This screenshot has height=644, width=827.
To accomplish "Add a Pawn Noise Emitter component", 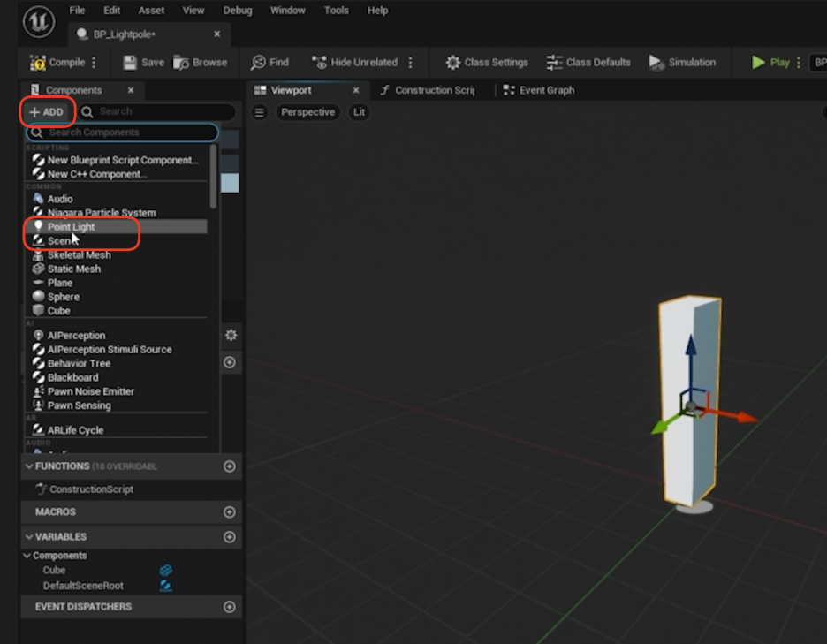I will pyautogui.click(x=116, y=391).
